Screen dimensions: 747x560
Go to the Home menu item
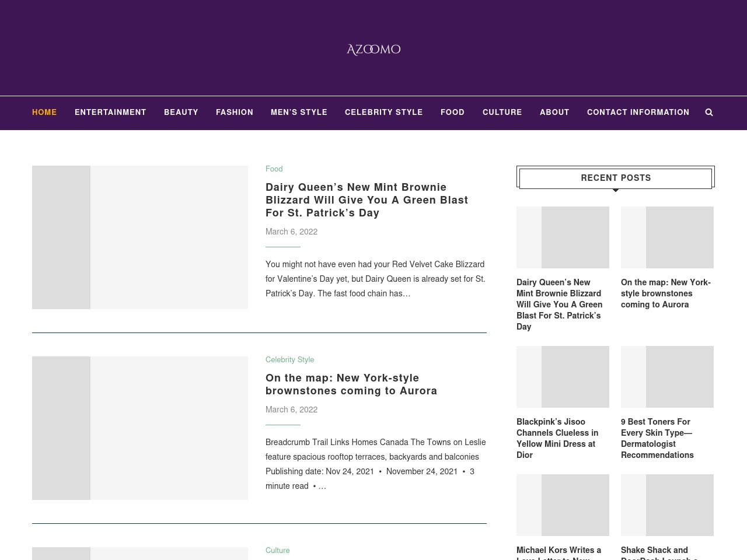pos(44,113)
